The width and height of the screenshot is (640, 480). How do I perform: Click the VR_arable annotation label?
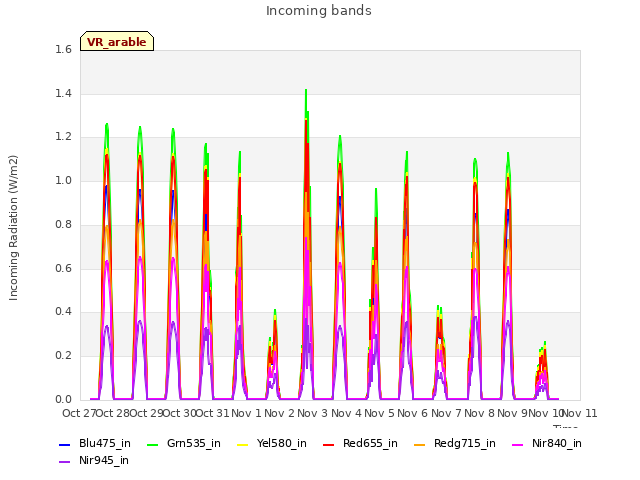(x=117, y=41)
